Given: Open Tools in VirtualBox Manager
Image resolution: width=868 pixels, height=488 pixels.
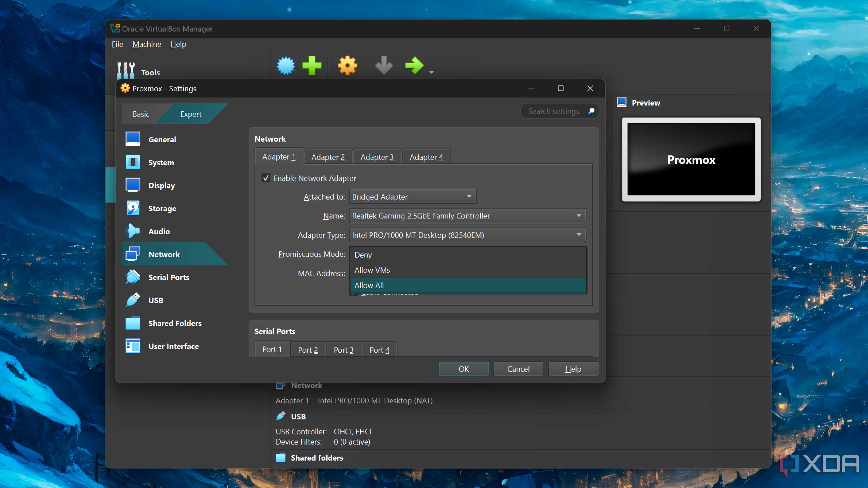Looking at the screenshot, I should pyautogui.click(x=138, y=71).
